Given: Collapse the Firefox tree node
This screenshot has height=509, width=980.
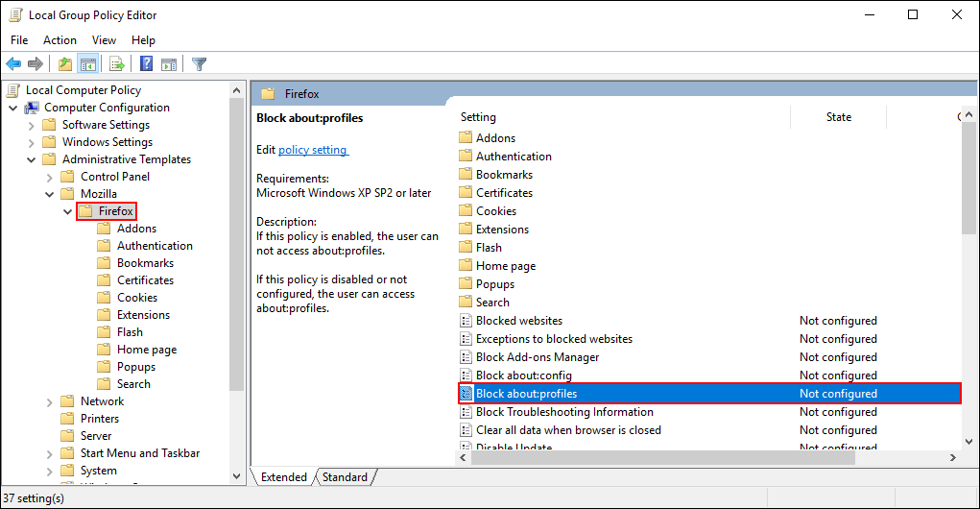Looking at the screenshot, I should click(67, 211).
